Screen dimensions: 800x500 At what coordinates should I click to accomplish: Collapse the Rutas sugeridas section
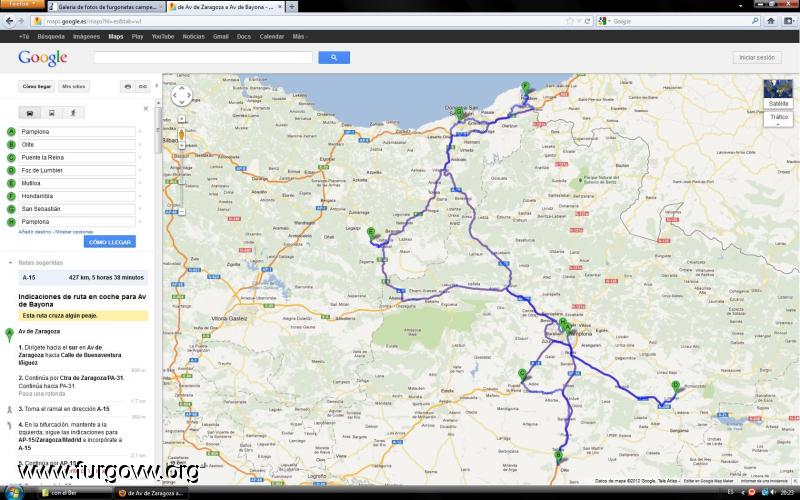pyautogui.click(x=10, y=263)
